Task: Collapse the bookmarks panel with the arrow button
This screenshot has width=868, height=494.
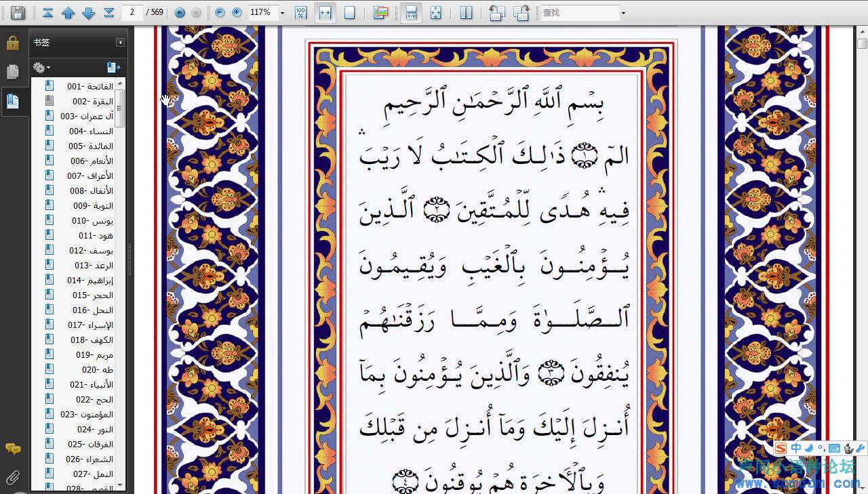Action: coord(120,43)
